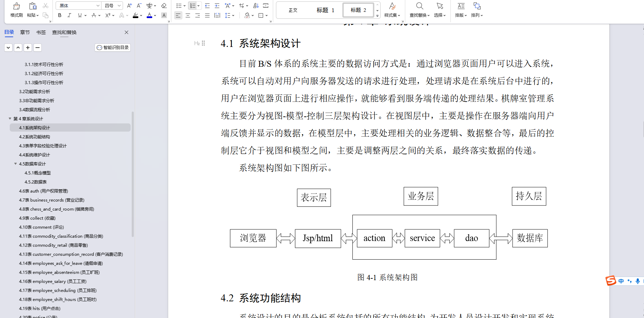Switch to the 目录 tab
The image size is (644, 318).
[9, 32]
